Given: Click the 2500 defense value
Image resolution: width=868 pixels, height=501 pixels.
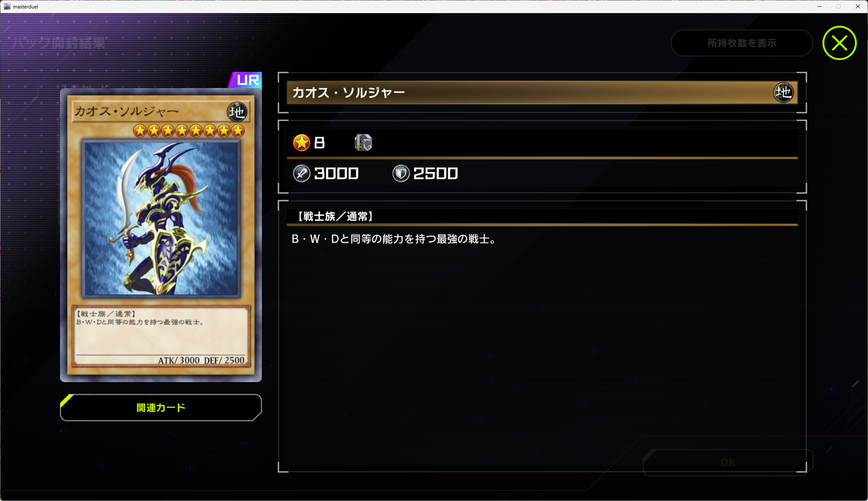Looking at the screenshot, I should click(435, 173).
